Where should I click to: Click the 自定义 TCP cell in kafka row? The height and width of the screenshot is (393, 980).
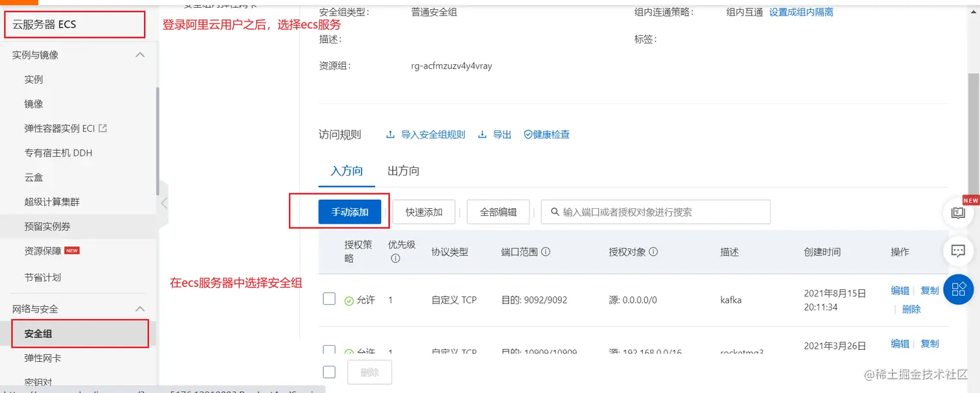tap(454, 300)
